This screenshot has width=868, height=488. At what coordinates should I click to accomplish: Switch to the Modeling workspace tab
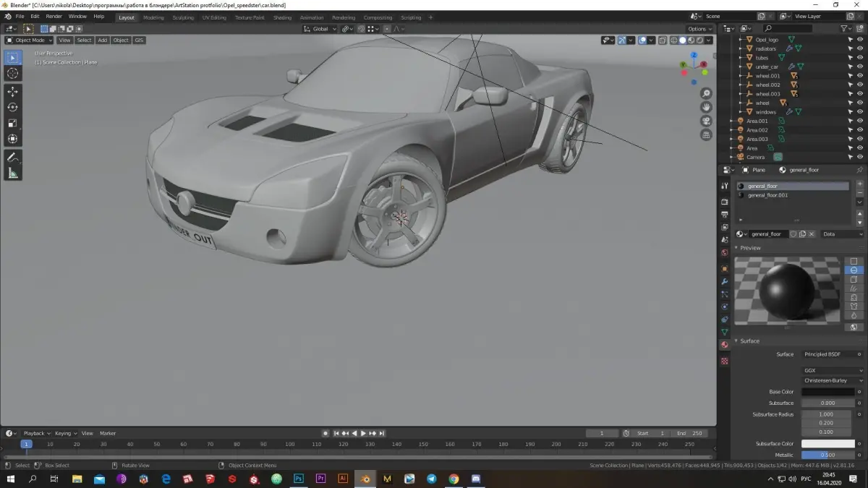coord(153,17)
